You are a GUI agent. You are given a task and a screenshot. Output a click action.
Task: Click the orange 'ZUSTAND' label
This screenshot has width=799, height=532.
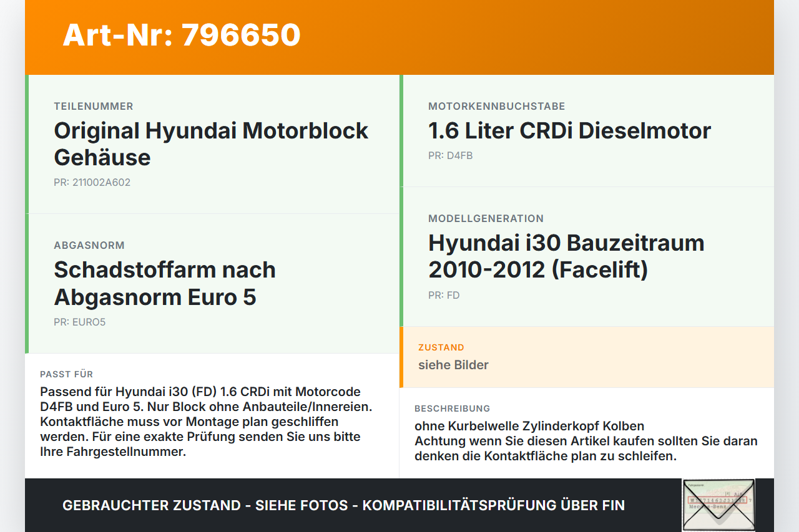pos(441,347)
